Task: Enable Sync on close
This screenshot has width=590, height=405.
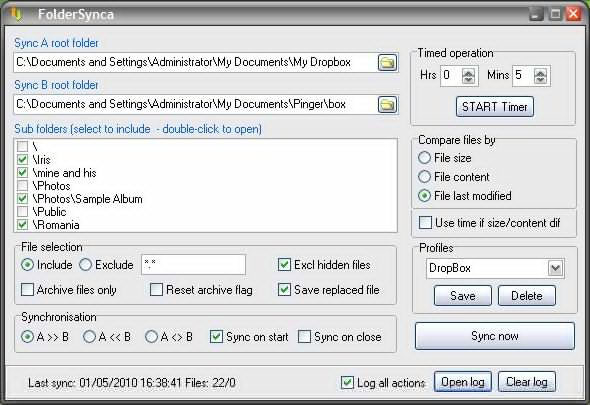Action: click(304, 336)
